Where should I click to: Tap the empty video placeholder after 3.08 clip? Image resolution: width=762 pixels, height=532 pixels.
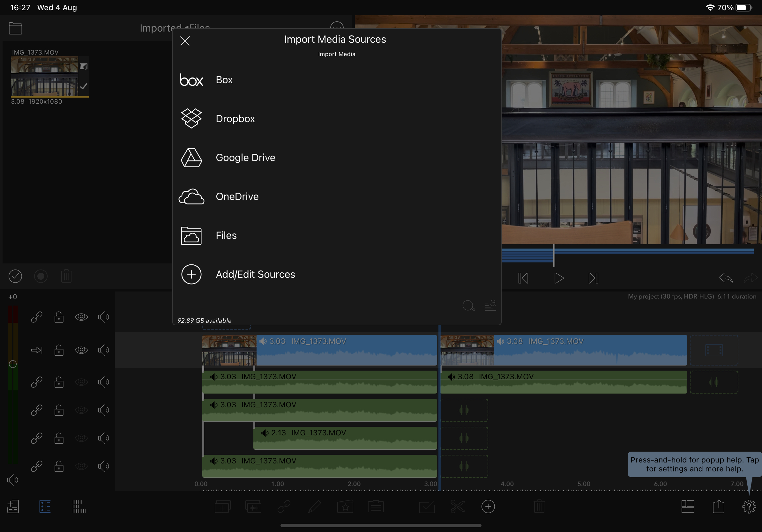click(x=714, y=350)
